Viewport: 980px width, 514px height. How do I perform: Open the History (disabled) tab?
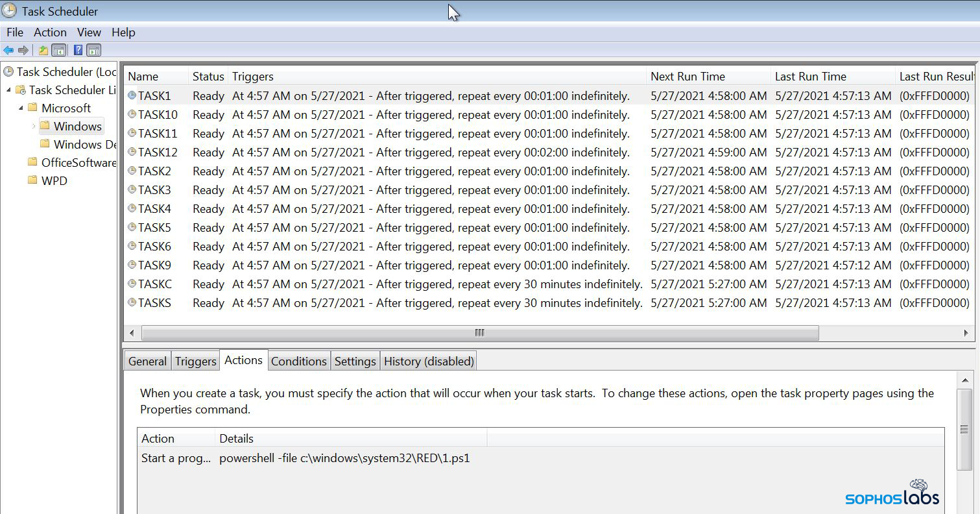tap(429, 361)
